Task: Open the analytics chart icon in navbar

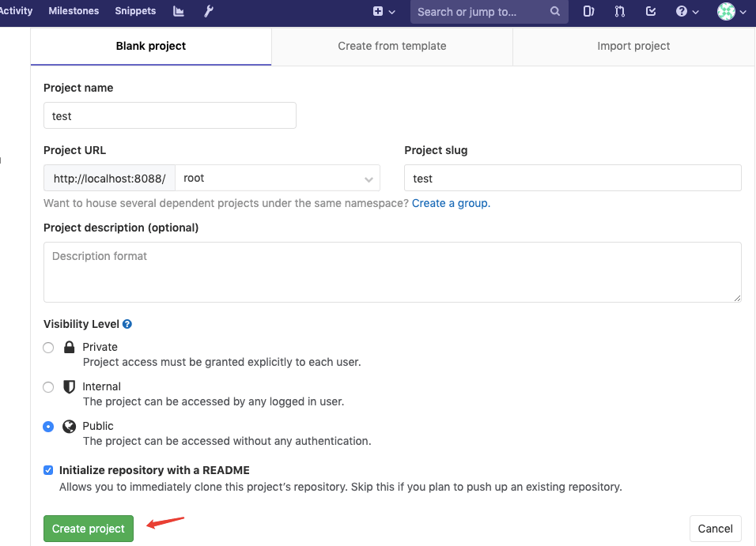Action: 178,11
